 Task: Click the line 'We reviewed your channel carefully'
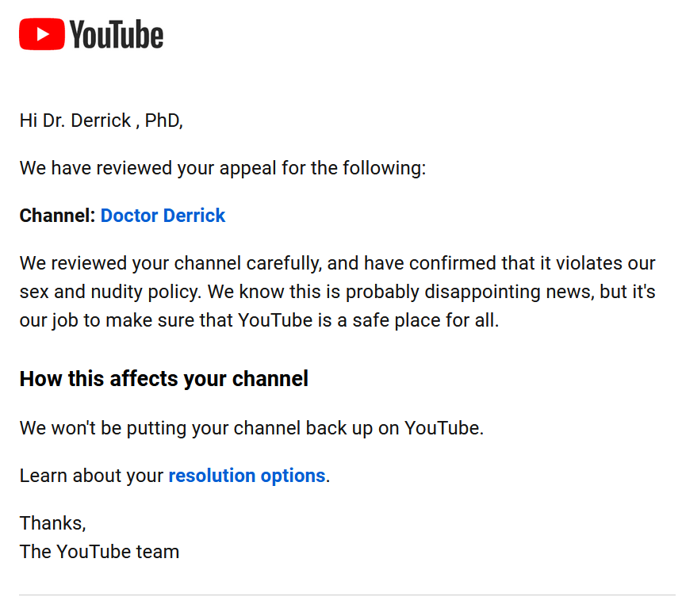338,263
